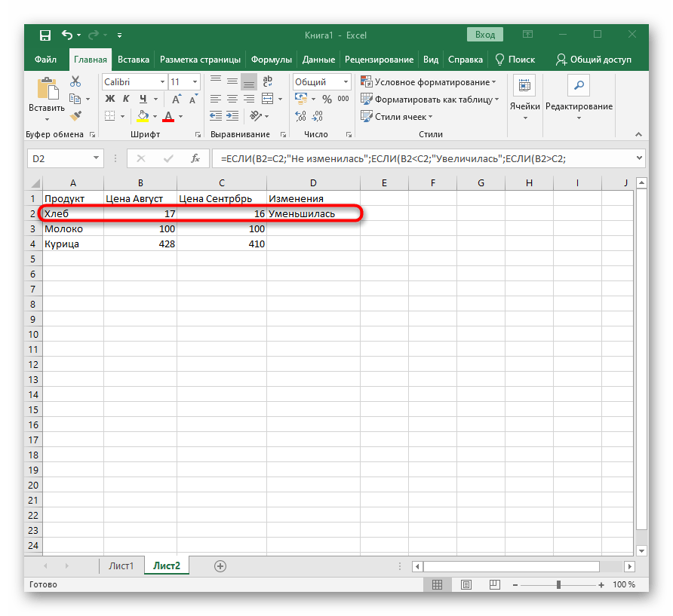Click the Cut scissors icon

tap(75, 82)
